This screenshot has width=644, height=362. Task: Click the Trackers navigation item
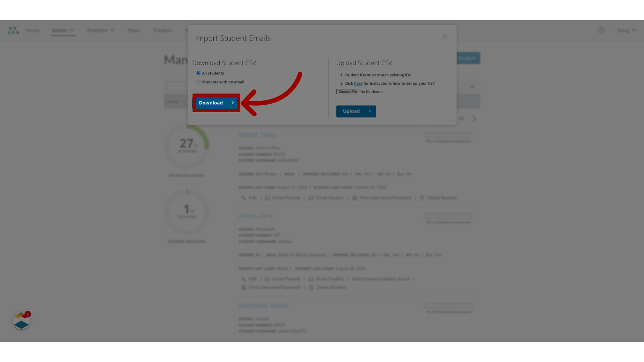[x=162, y=30]
